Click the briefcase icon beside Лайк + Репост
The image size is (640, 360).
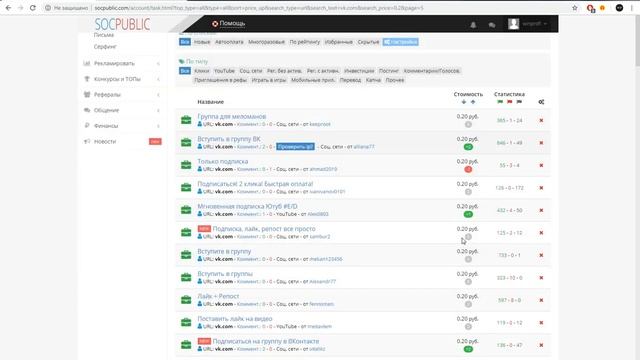(x=186, y=300)
